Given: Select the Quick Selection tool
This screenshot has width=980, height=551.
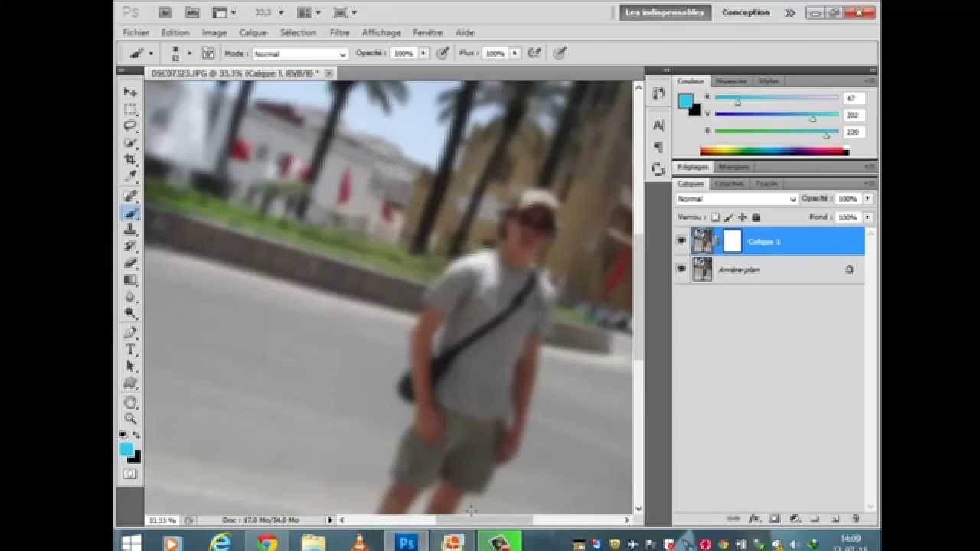Looking at the screenshot, I should click(130, 142).
